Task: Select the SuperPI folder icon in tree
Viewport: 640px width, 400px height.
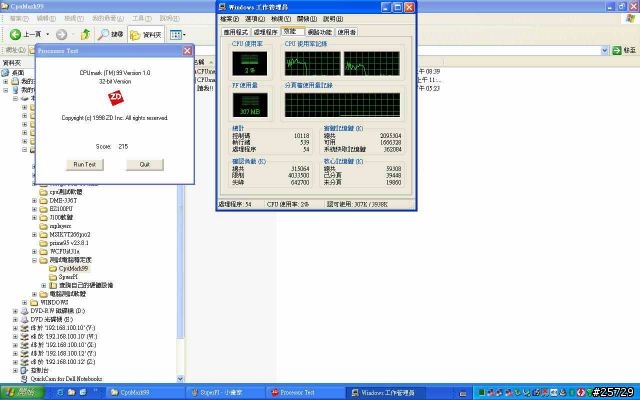Action: click(x=53, y=277)
